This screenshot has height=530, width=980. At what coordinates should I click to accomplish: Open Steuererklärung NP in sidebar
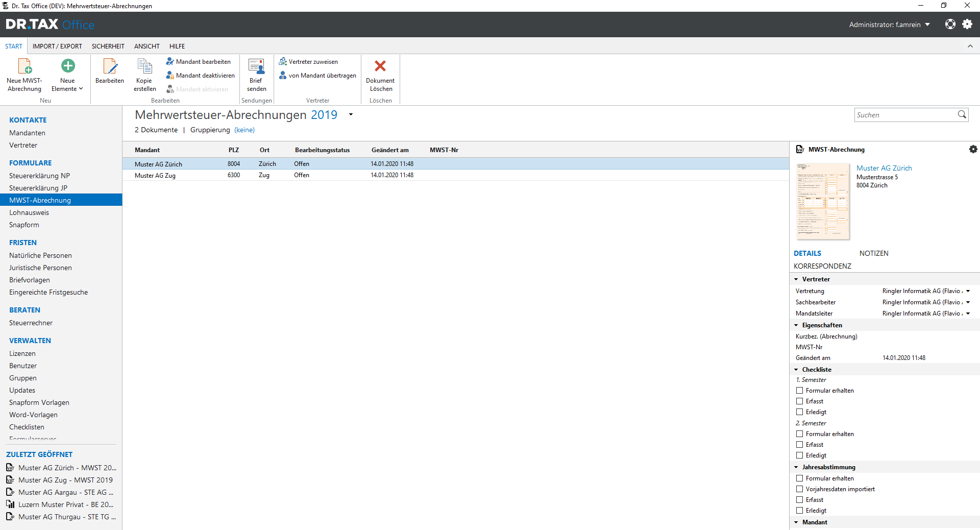point(39,176)
